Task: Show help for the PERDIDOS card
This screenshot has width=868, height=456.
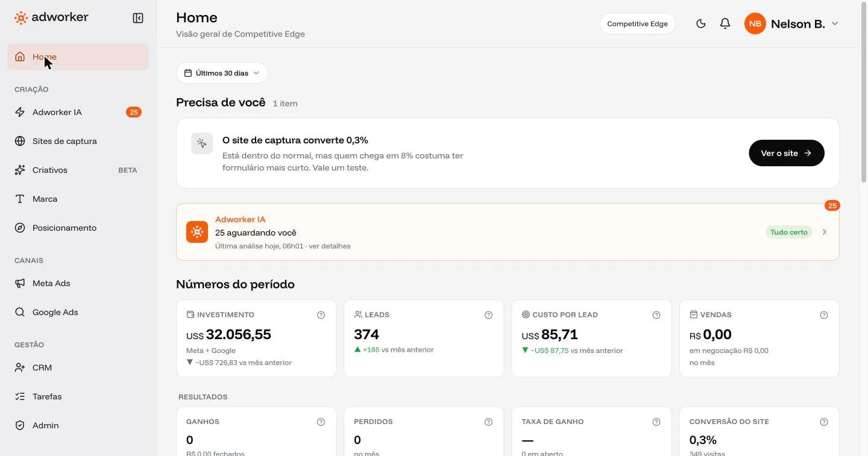Action: [488, 422]
